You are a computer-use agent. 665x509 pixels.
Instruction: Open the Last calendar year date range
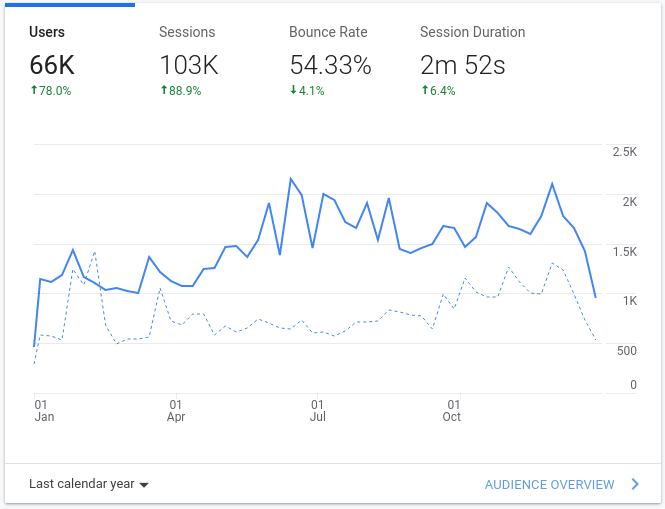tap(81, 484)
